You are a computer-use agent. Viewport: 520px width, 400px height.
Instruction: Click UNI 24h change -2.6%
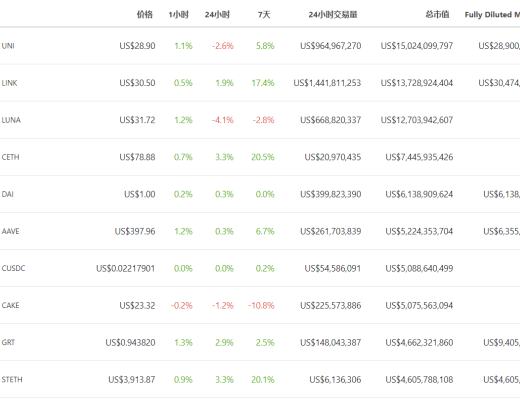(223, 46)
